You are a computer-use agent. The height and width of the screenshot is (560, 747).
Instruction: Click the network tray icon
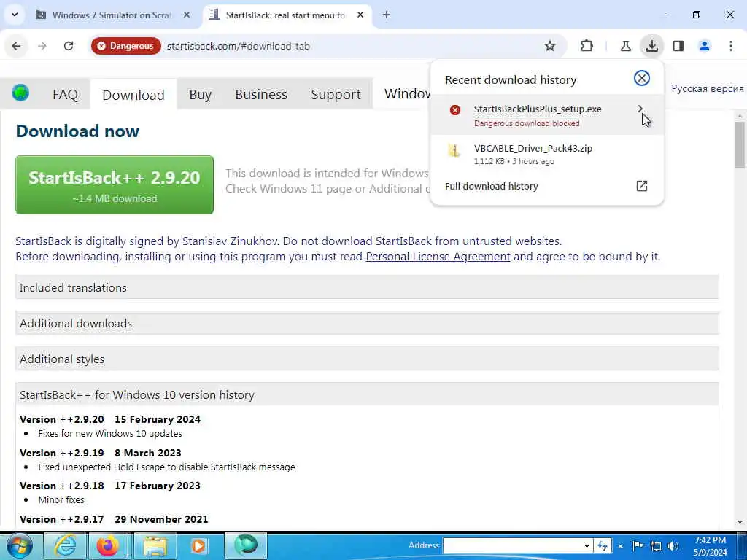tap(656, 546)
